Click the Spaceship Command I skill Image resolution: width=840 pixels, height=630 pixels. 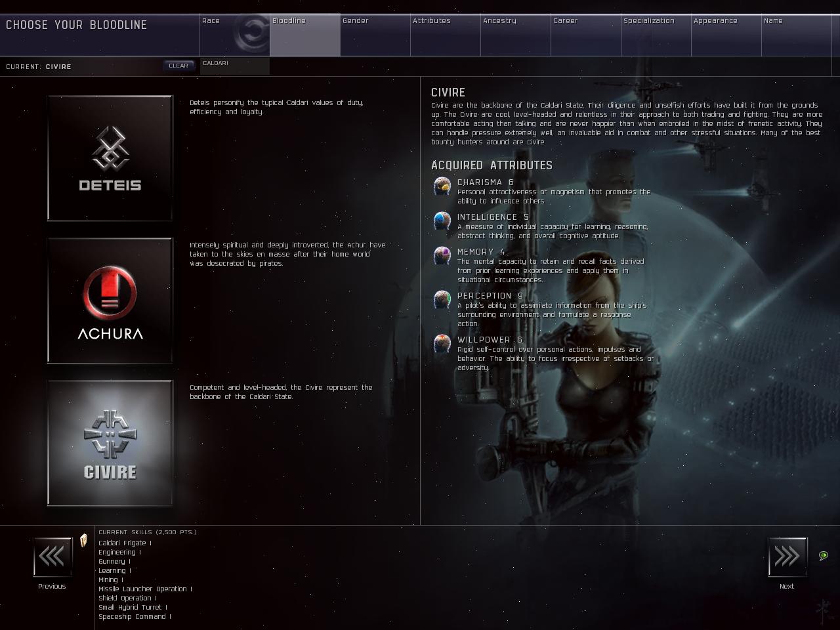135,617
